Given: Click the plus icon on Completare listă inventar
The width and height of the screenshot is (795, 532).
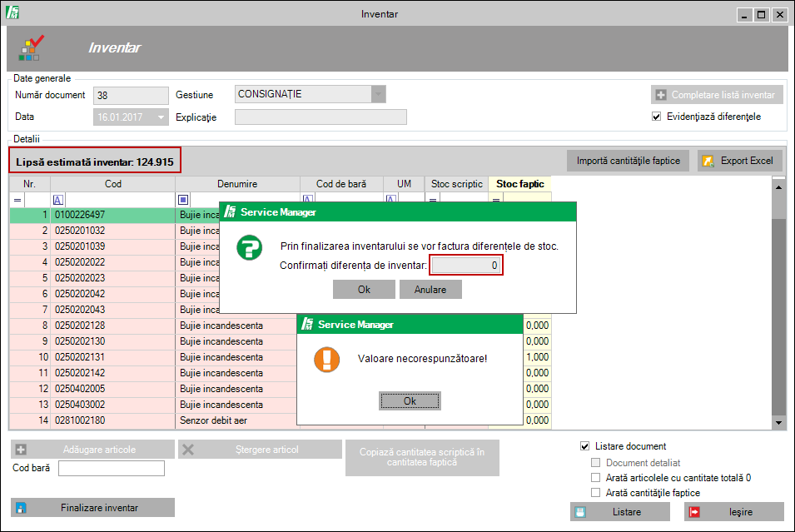Looking at the screenshot, I should coord(661,95).
